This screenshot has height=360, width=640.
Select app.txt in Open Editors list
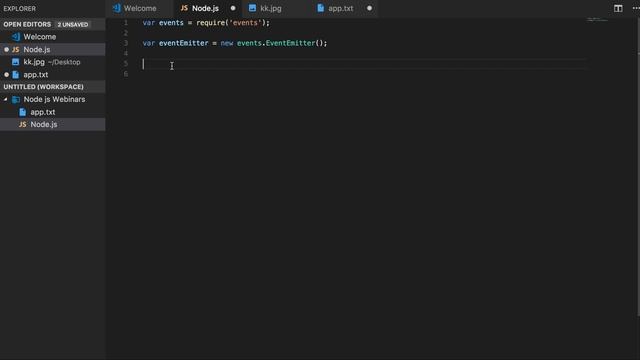click(53, 75)
